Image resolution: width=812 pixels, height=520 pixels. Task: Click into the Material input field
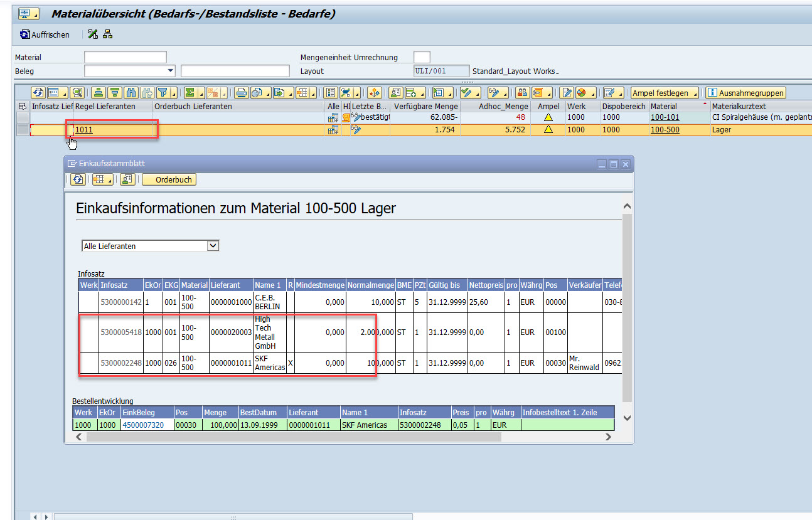click(125, 57)
